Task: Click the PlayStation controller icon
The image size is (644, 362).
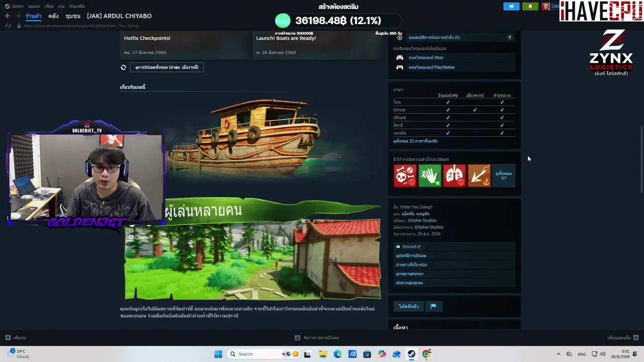Action: click(x=400, y=67)
